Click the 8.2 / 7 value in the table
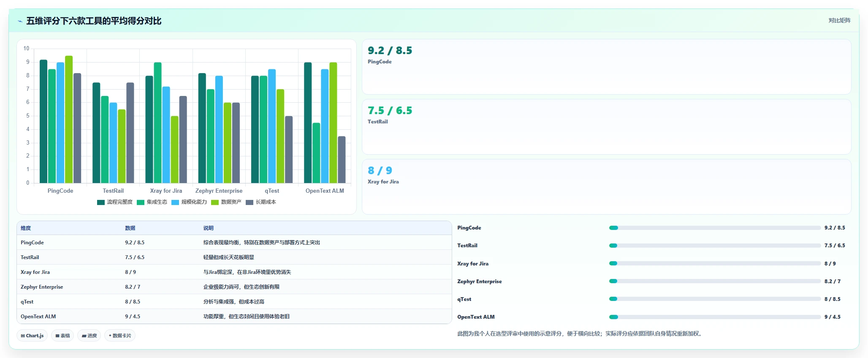Viewport: 868px width, 358px height. 133,287
